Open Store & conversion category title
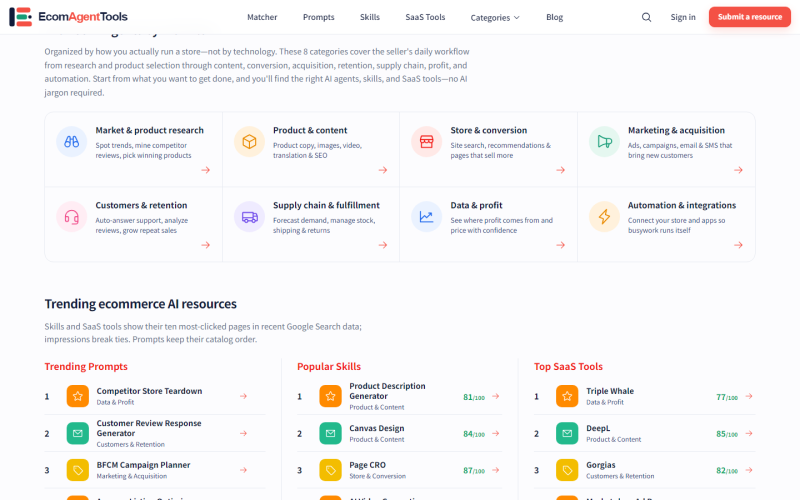This screenshot has height=500, width=800. [x=489, y=130]
